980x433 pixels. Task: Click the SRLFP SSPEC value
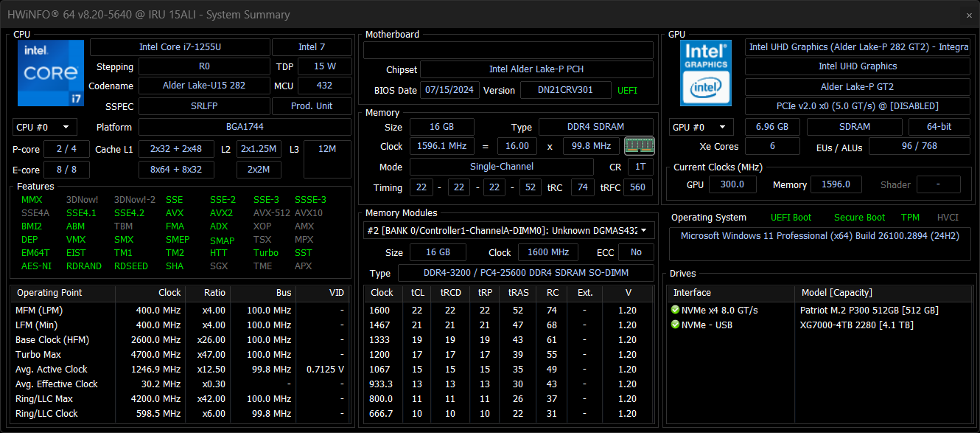(x=204, y=105)
